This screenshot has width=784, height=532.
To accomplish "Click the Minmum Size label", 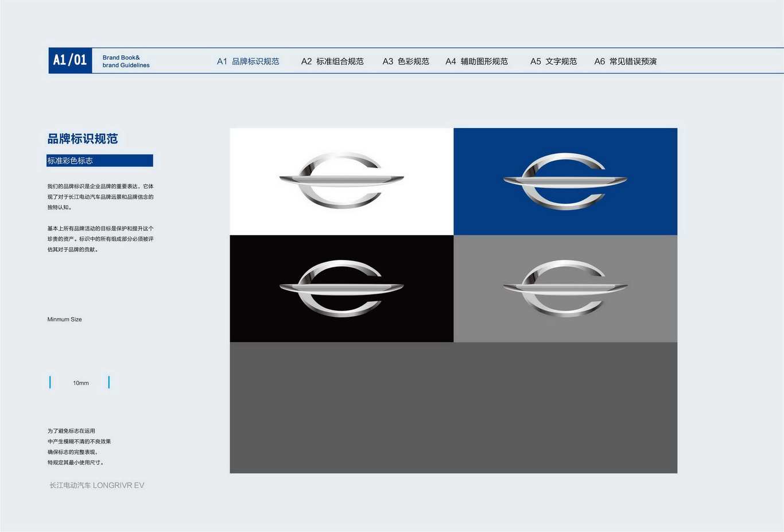I will tap(64, 320).
